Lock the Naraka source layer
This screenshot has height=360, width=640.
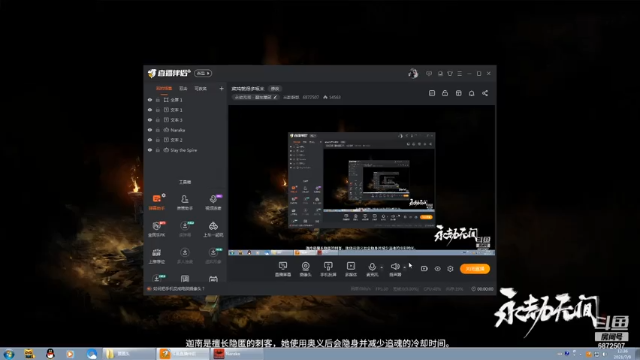point(158,130)
